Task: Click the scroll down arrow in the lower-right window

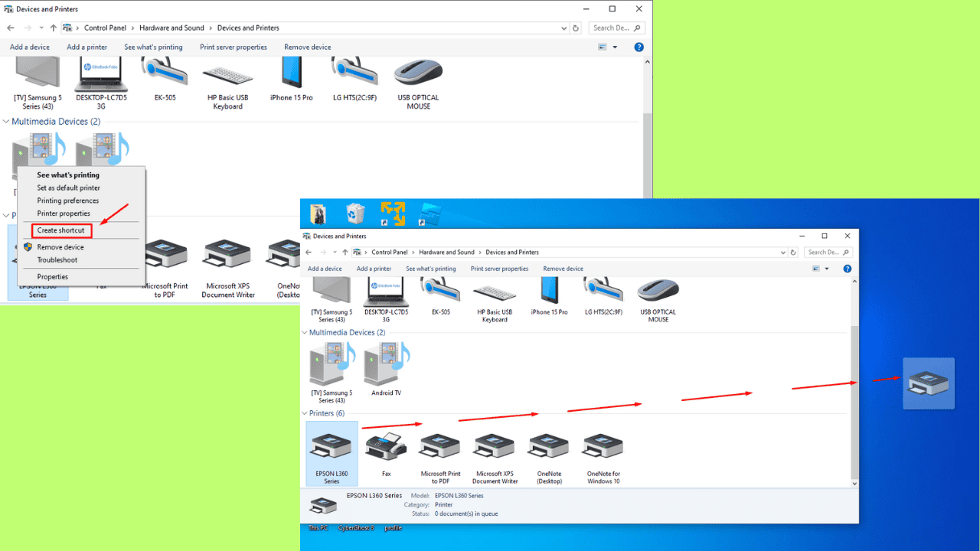Action: click(854, 484)
